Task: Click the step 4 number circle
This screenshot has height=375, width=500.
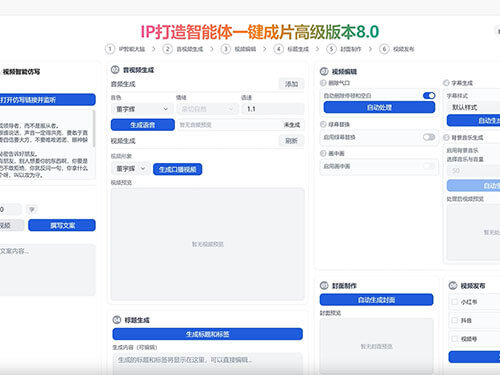Action: pos(278,49)
